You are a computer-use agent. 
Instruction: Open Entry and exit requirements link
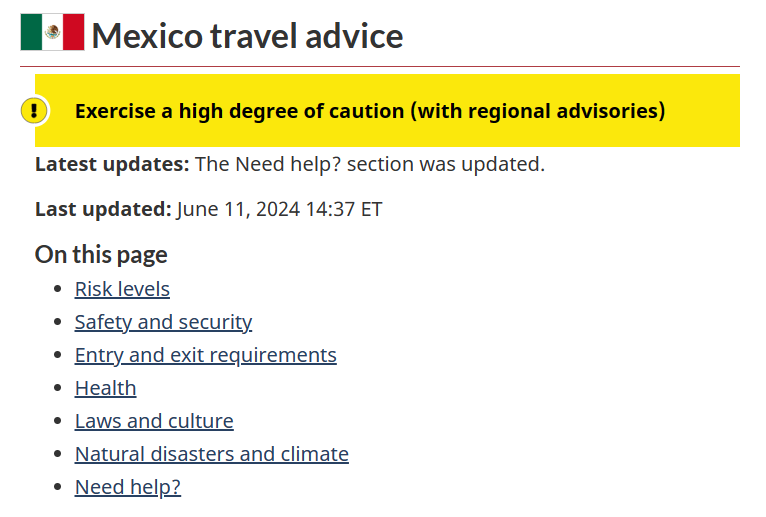pos(206,355)
